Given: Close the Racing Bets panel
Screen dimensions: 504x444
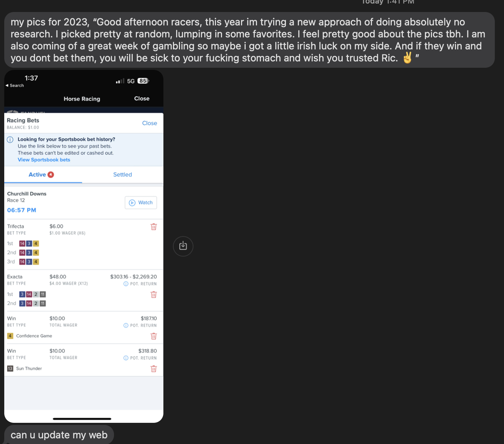Looking at the screenshot, I should point(149,123).
